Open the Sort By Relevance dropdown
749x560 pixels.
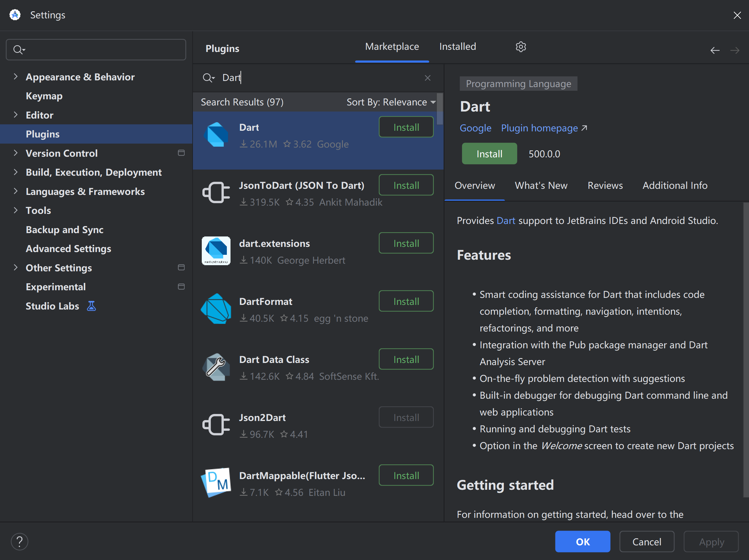click(x=391, y=102)
